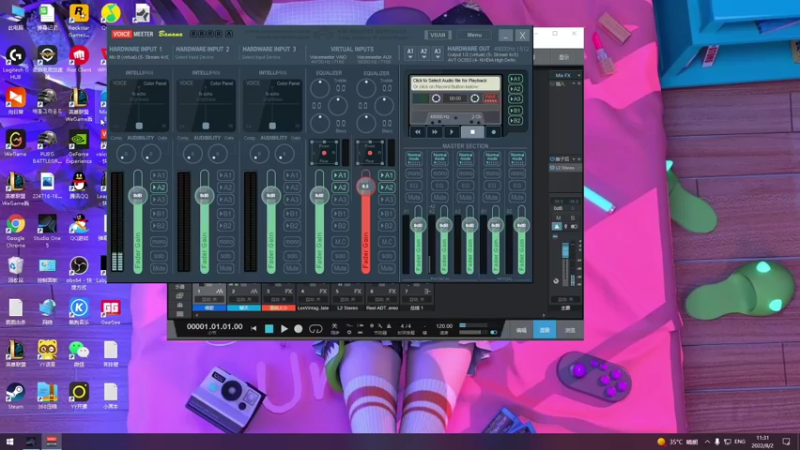This screenshot has width=800, height=450.
Task: Click Studio One tempo value 120.00
Action: tap(444, 326)
